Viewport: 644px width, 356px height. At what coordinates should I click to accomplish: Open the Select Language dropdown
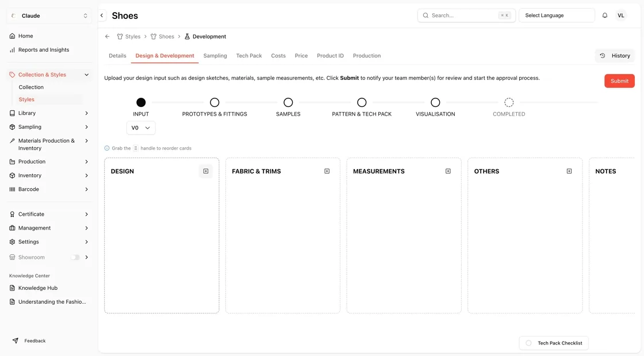click(557, 16)
